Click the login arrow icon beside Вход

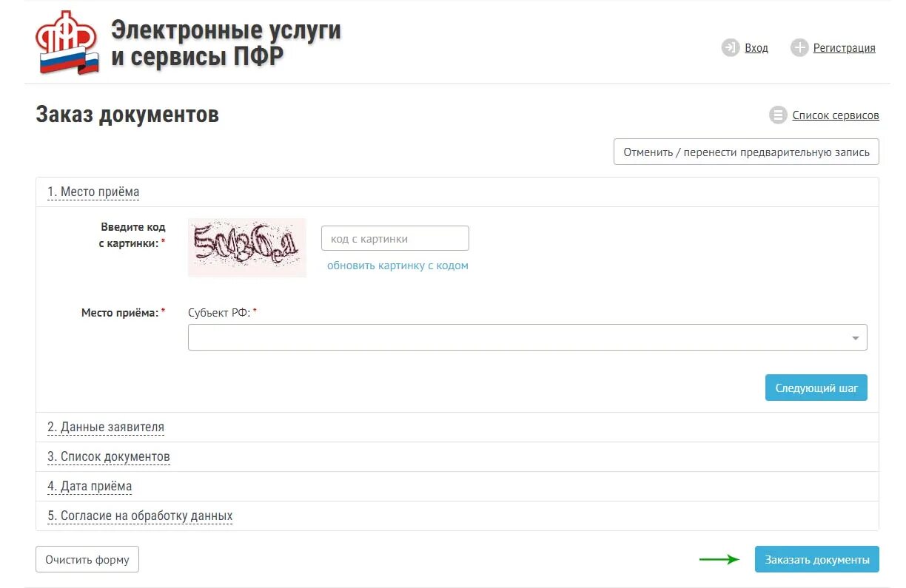click(x=731, y=48)
